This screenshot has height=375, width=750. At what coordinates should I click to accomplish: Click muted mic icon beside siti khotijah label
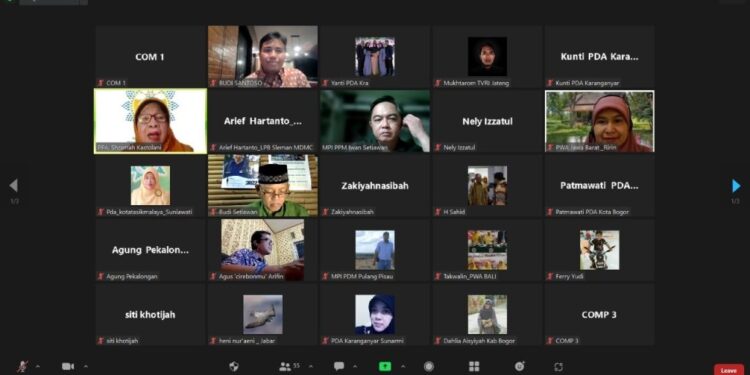click(x=100, y=341)
